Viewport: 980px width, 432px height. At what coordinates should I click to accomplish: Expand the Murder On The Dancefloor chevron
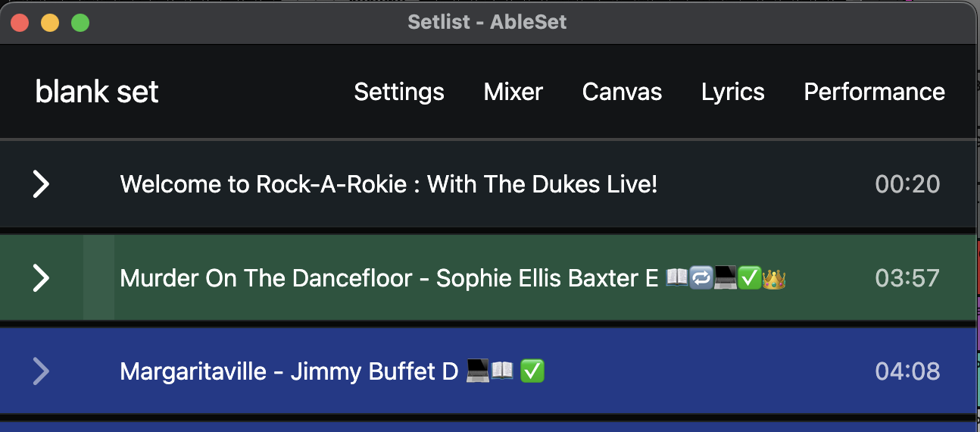pos(41,278)
